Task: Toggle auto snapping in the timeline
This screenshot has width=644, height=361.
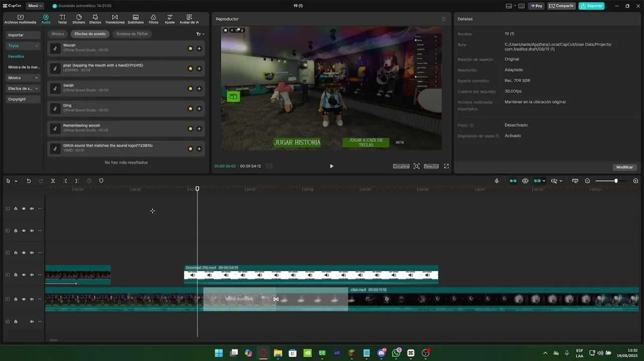Action: (x=525, y=181)
